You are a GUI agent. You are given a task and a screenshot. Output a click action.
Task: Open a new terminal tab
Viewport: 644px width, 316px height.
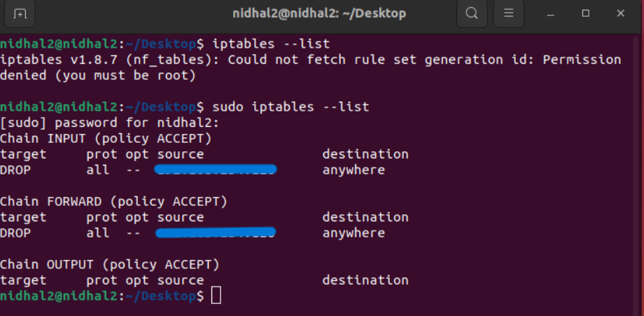tap(20, 13)
